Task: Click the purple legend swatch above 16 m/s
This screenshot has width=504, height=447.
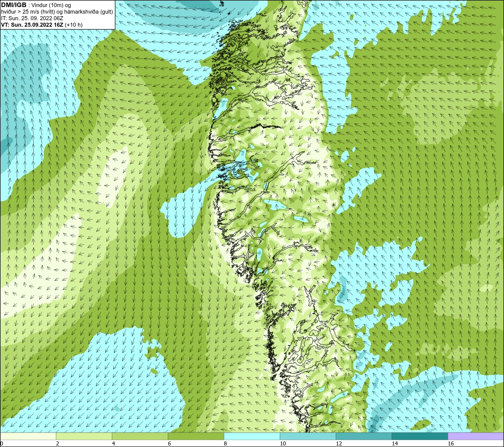Action: pyautogui.click(x=476, y=436)
